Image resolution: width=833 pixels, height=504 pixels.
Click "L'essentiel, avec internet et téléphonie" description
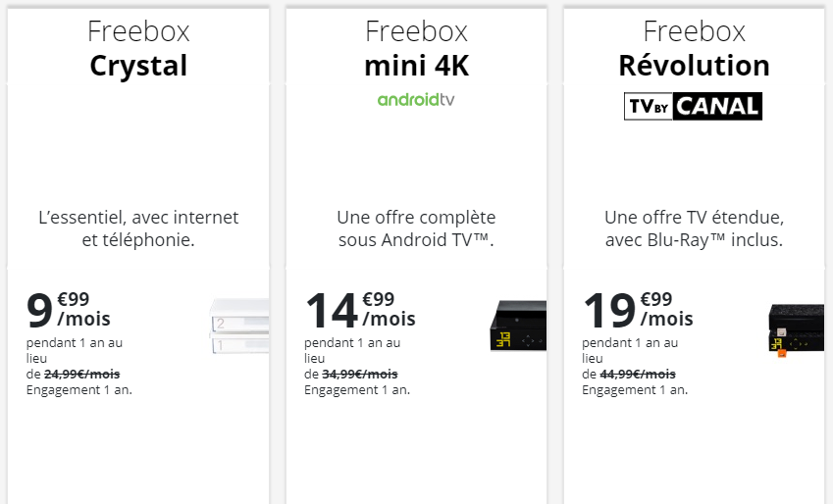138,228
